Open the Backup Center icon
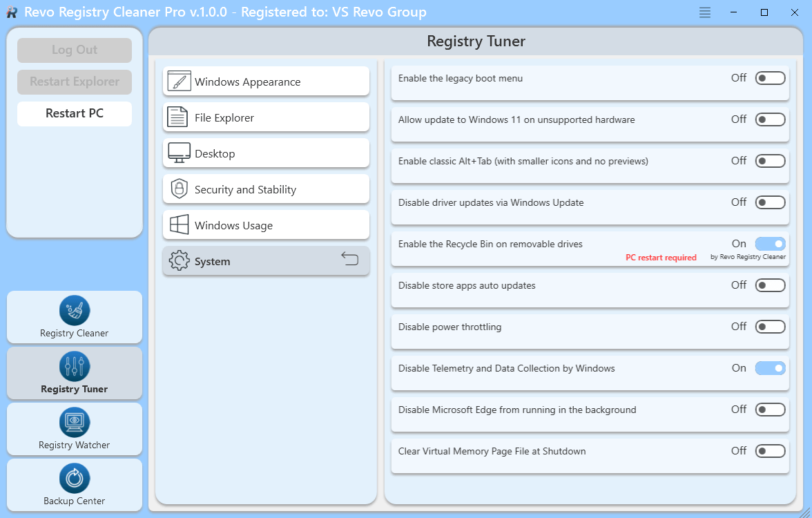 75,478
